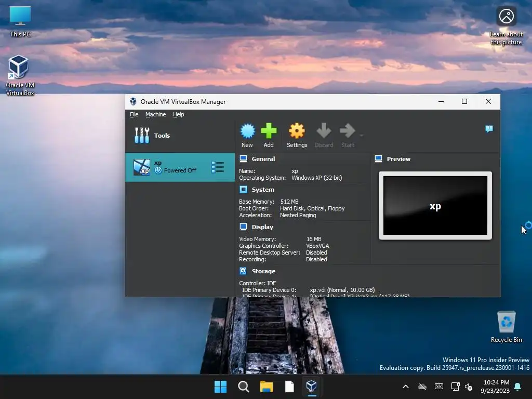Click the Preview section header icon
Screen dimensions: 532x399
click(x=379, y=159)
